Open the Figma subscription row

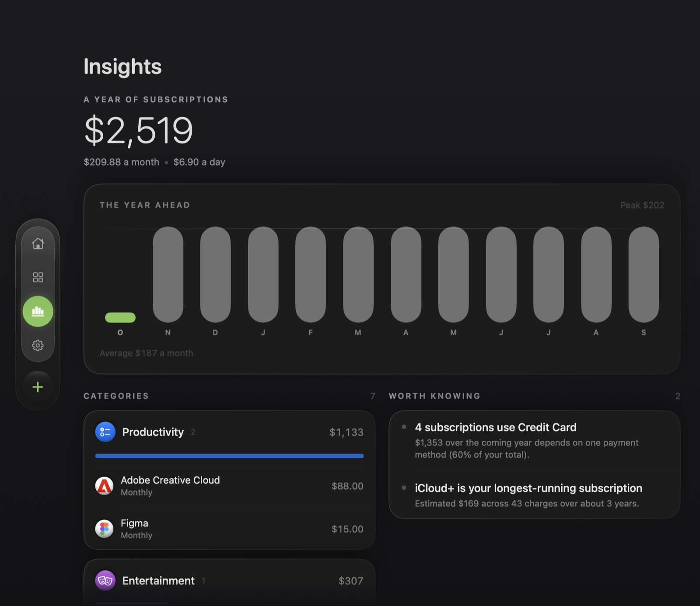(x=229, y=529)
